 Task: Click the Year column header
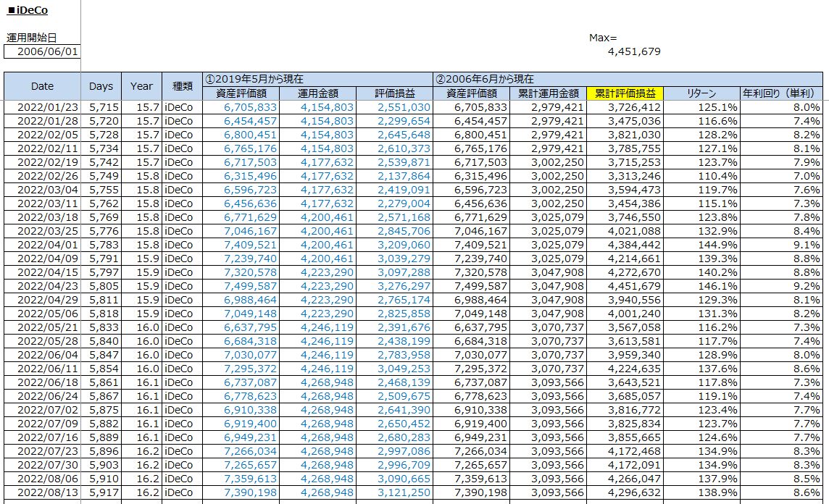click(x=141, y=86)
